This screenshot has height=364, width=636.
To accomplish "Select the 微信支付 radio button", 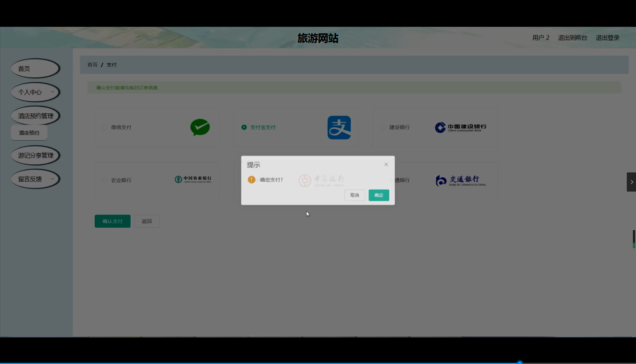I will [x=105, y=127].
